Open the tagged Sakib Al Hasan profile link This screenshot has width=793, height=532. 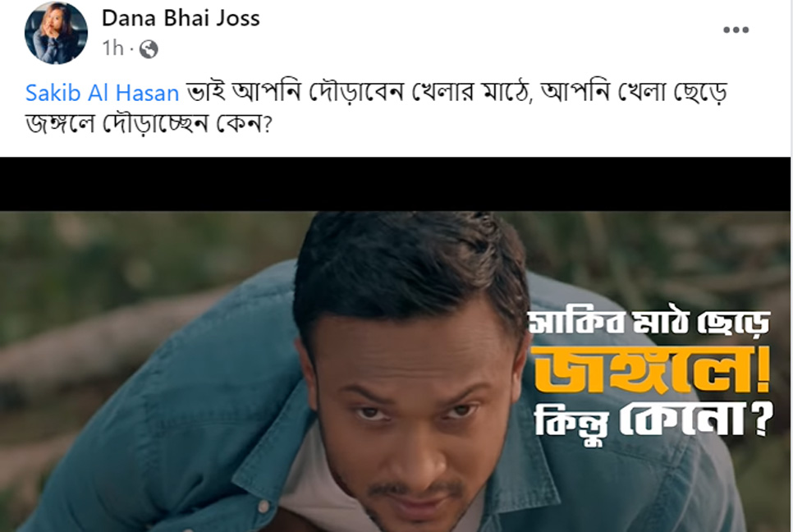point(102,93)
